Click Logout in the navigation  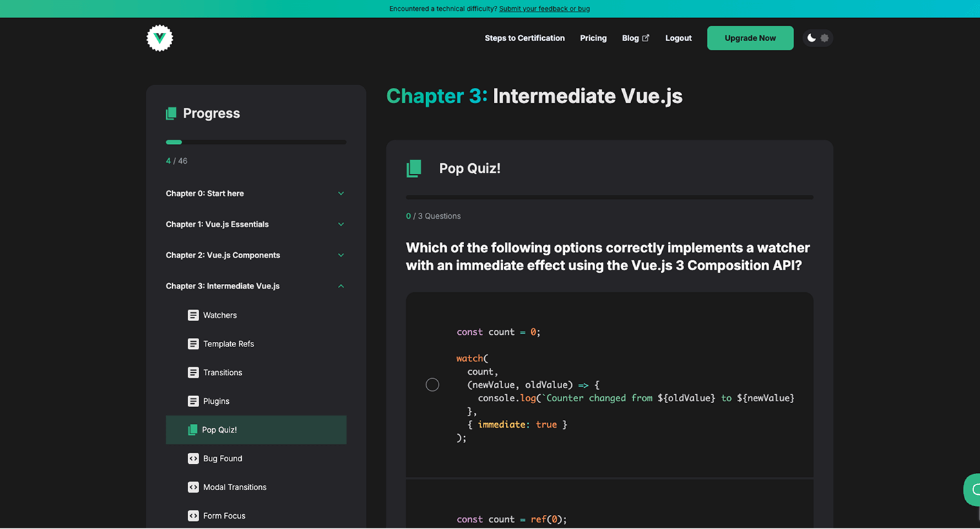678,38
